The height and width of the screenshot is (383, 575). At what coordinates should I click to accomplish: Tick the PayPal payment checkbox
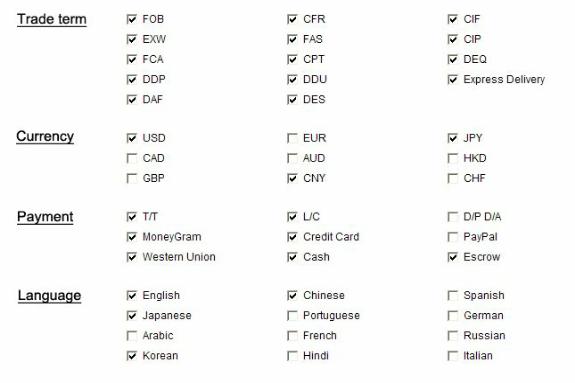coord(453,237)
